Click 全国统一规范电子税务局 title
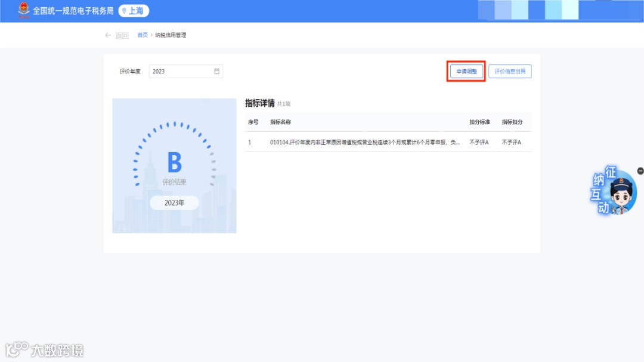Image resolution: width=644 pixels, height=362 pixels. point(73,11)
